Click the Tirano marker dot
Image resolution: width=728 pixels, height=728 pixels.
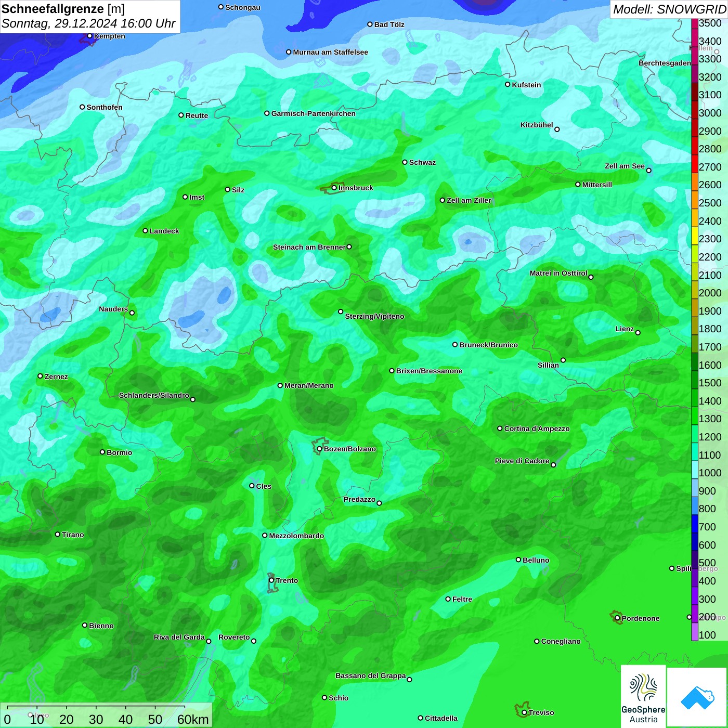(58, 534)
